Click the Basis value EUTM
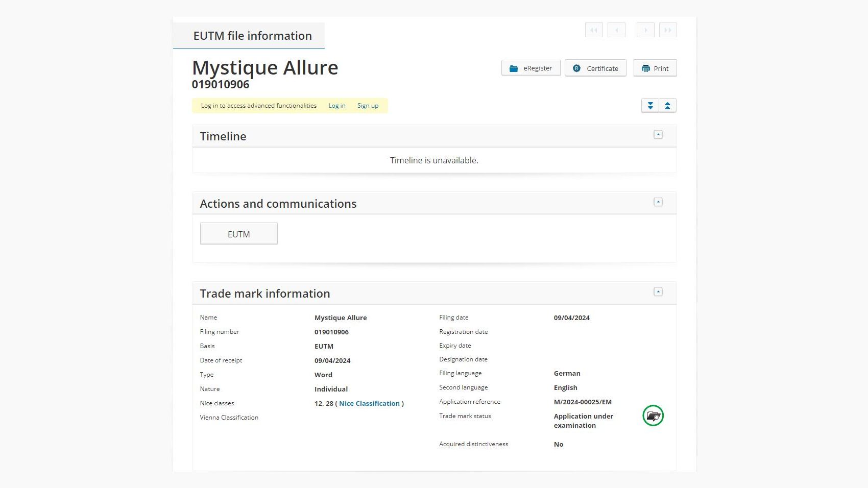The image size is (868, 488). point(324,346)
